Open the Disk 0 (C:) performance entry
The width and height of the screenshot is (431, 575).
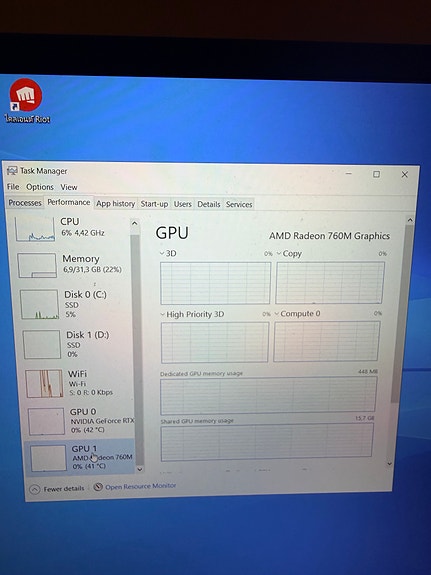(x=75, y=304)
